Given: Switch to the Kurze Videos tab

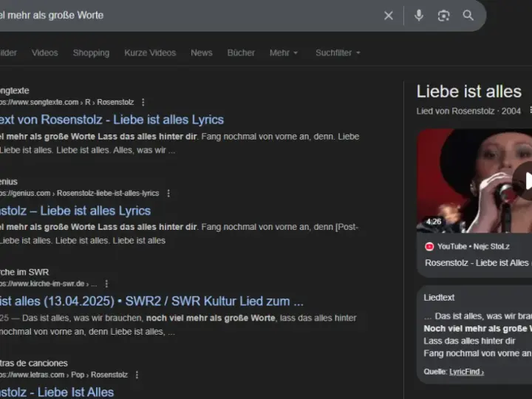Looking at the screenshot, I should (x=150, y=52).
